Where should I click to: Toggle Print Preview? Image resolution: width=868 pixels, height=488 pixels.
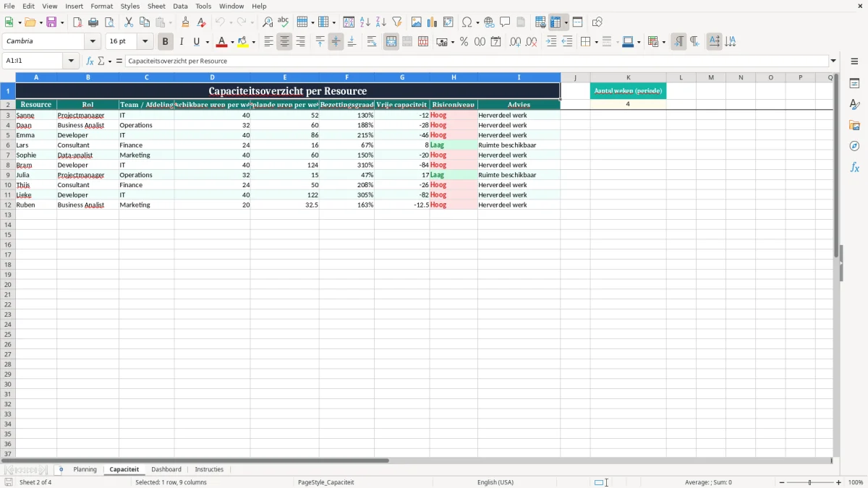[109, 22]
